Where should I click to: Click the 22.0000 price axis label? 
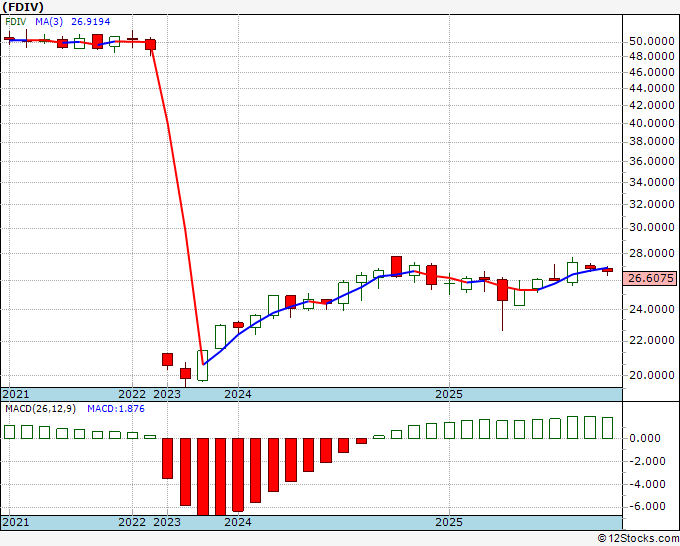click(651, 340)
